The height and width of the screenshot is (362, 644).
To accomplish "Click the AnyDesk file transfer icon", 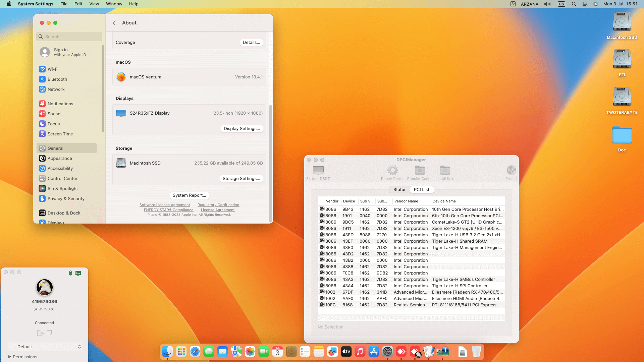I will 40,333.
